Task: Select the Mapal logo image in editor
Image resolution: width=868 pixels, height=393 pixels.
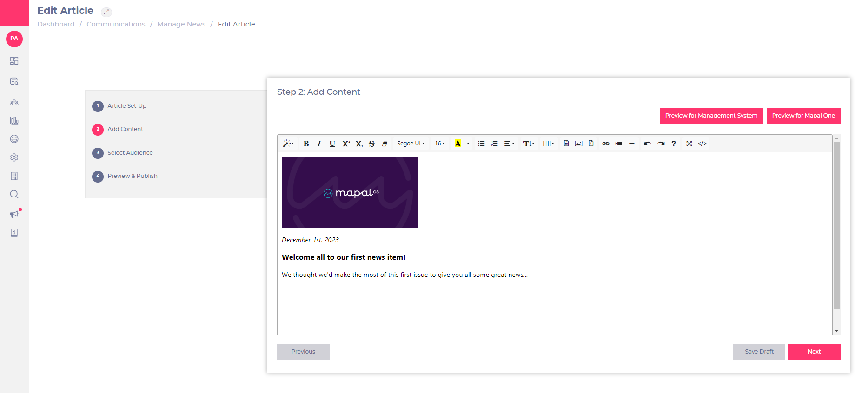Action: (350, 192)
